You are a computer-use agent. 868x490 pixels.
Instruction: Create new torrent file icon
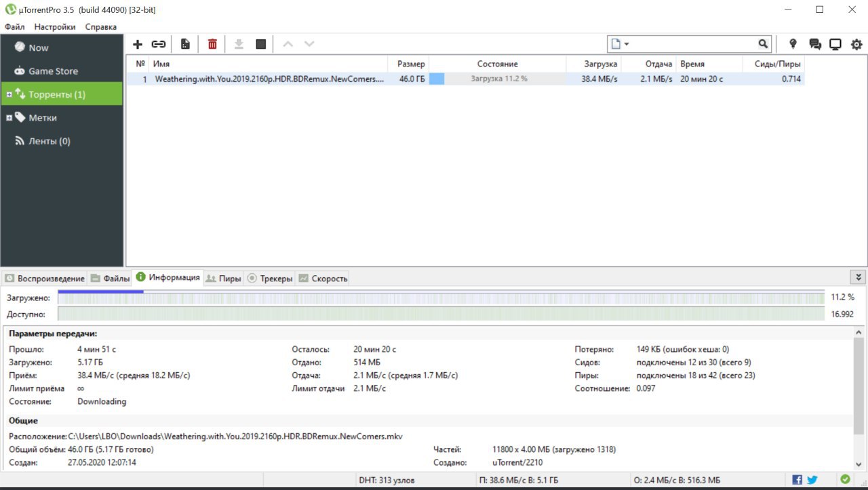(185, 44)
